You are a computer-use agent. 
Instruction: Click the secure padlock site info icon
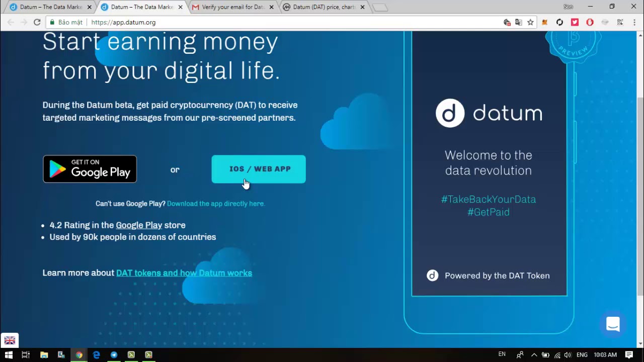[52, 22]
